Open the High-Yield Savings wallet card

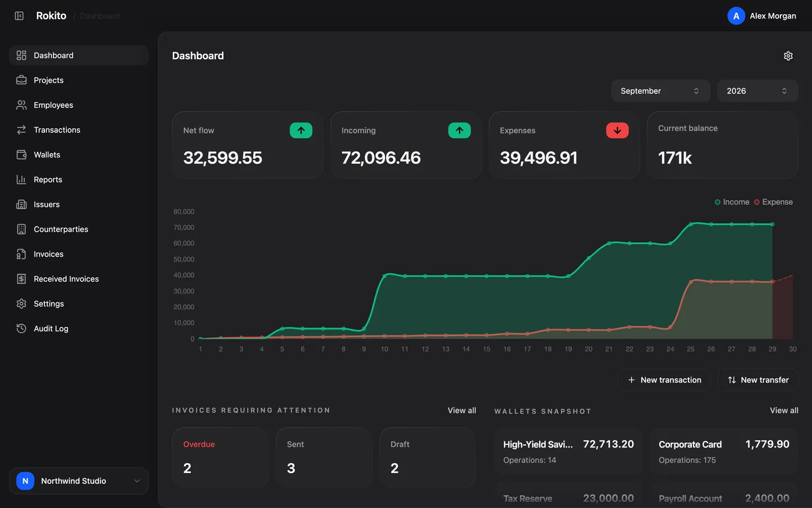[568, 452]
